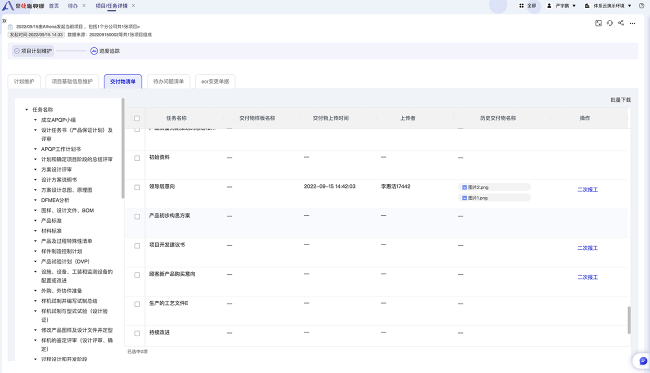This screenshot has height=373, width=650.
Task: Open the three-dots more options menu
Action: point(632,24)
